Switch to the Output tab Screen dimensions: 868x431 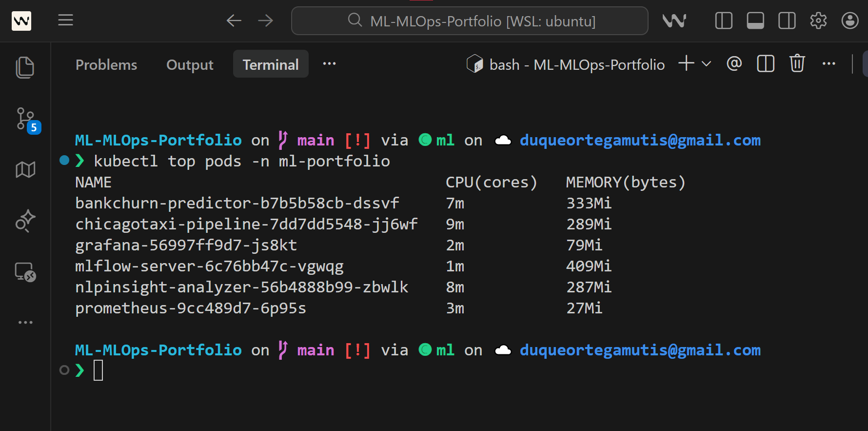pos(190,64)
